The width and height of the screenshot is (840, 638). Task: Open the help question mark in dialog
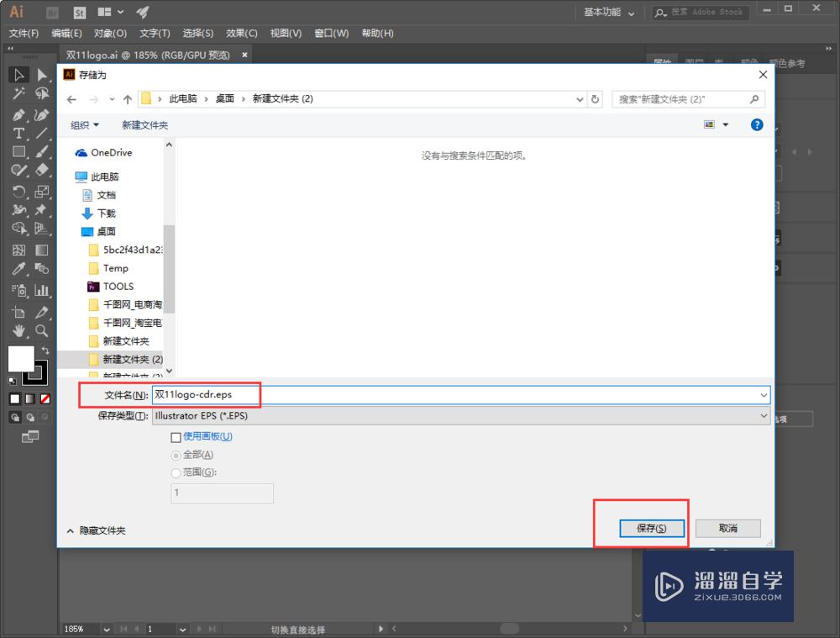point(757,125)
